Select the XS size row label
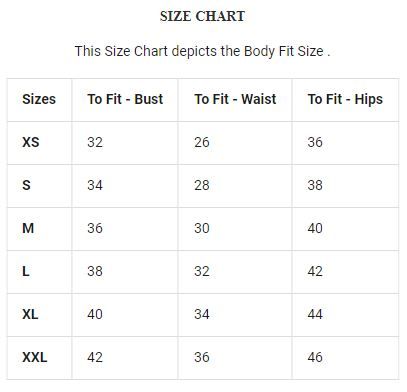 [31, 142]
